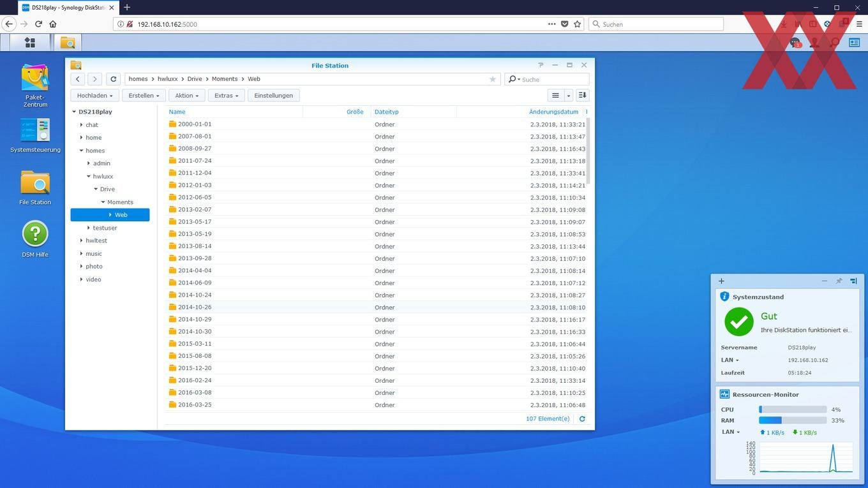Go to browser home page
The image size is (868, 488).
coord(53,24)
